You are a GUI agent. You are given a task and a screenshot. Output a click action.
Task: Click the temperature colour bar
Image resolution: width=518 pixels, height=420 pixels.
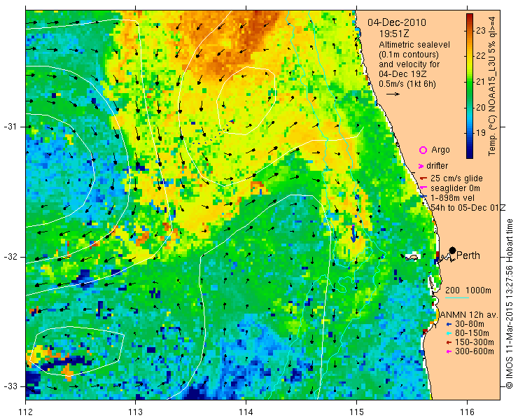click(x=470, y=86)
